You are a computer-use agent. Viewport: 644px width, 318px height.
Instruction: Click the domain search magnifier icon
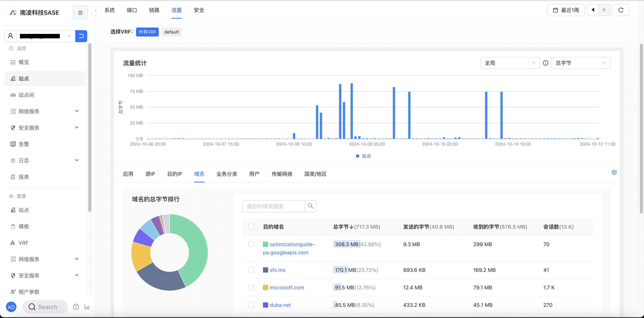(310, 206)
